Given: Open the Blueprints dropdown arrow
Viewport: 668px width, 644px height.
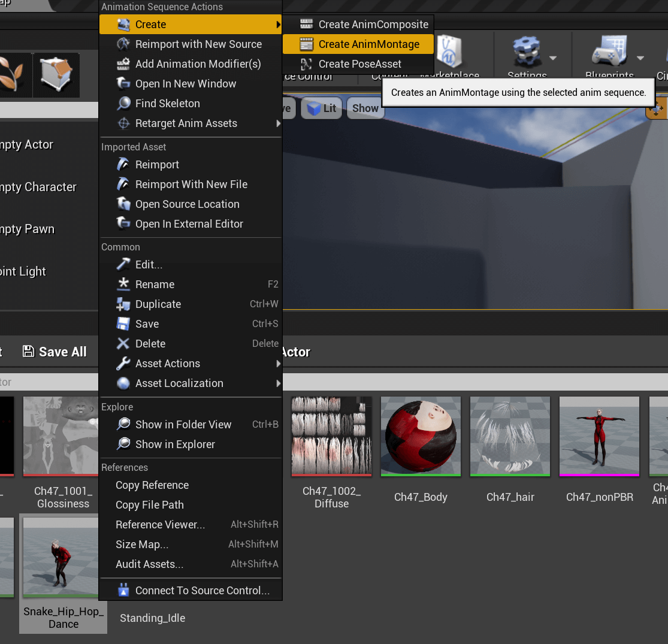Looking at the screenshot, I should [640, 58].
